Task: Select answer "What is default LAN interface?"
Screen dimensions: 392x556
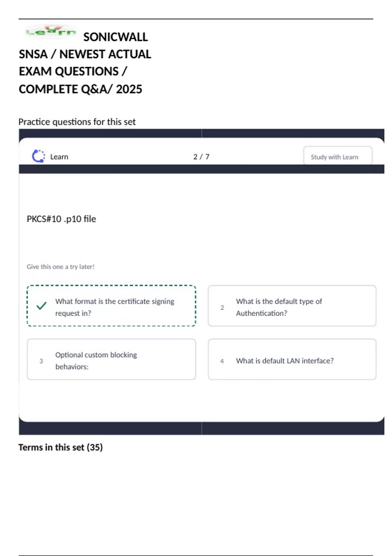Action: point(285,361)
